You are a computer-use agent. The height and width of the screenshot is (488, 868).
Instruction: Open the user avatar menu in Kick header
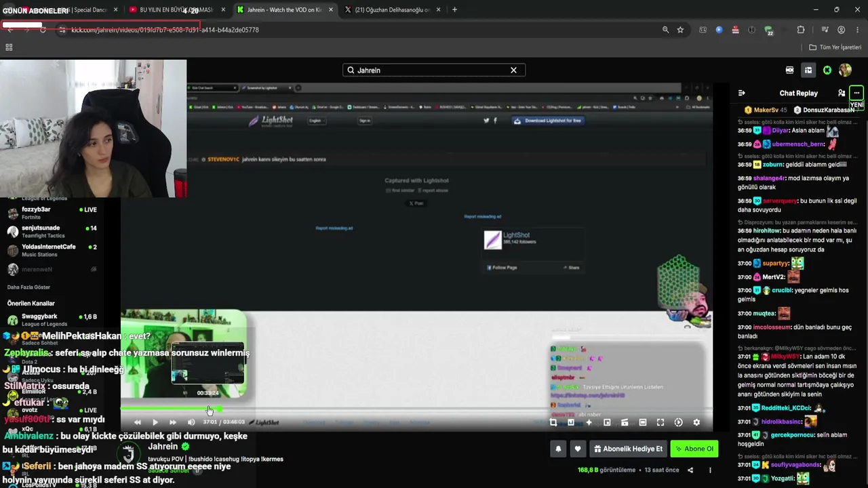click(845, 70)
